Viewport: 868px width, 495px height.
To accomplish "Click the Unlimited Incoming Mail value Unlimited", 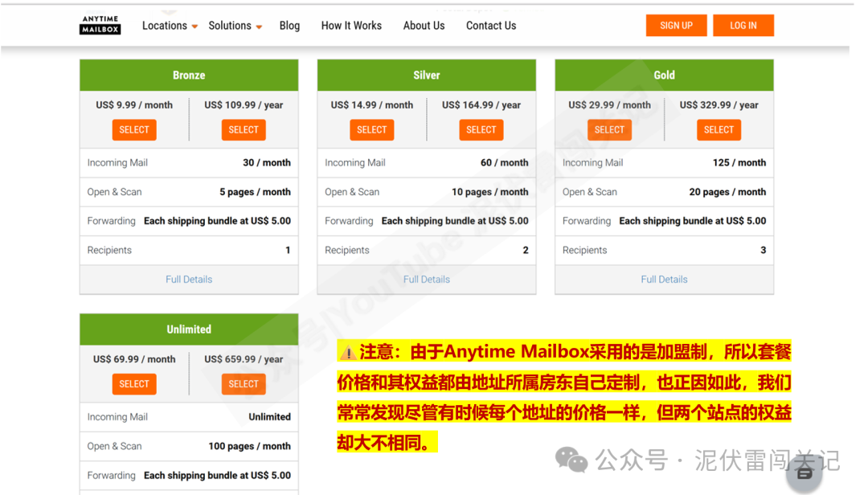I will (269, 417).
